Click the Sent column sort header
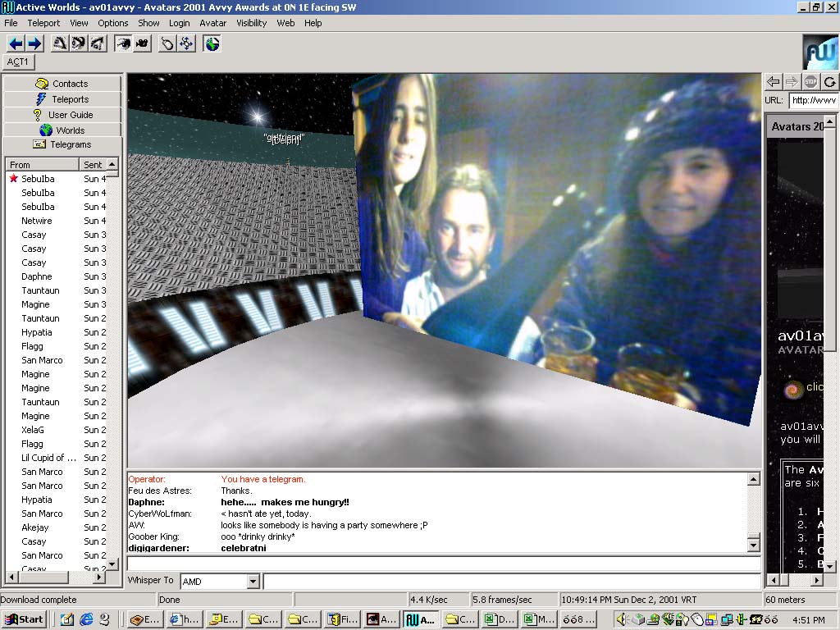 tap(94, 165)
